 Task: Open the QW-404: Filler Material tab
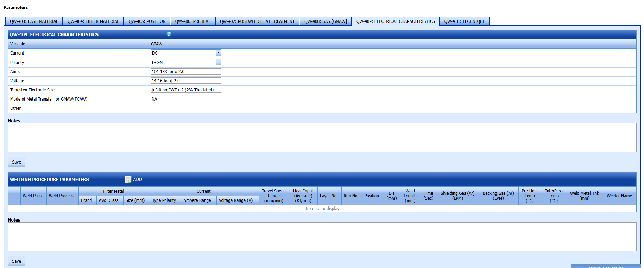click(x=93, y=21)
